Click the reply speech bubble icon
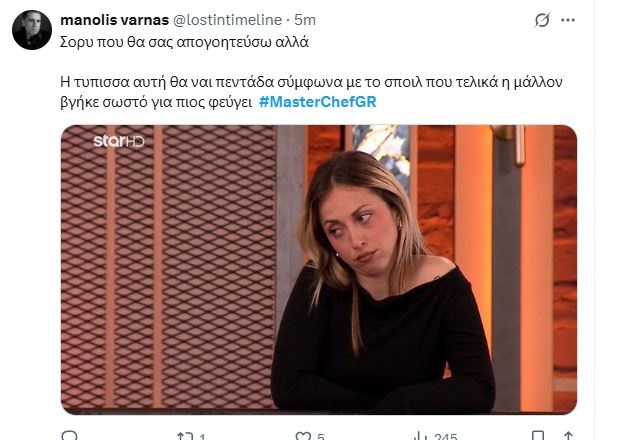 69,436
